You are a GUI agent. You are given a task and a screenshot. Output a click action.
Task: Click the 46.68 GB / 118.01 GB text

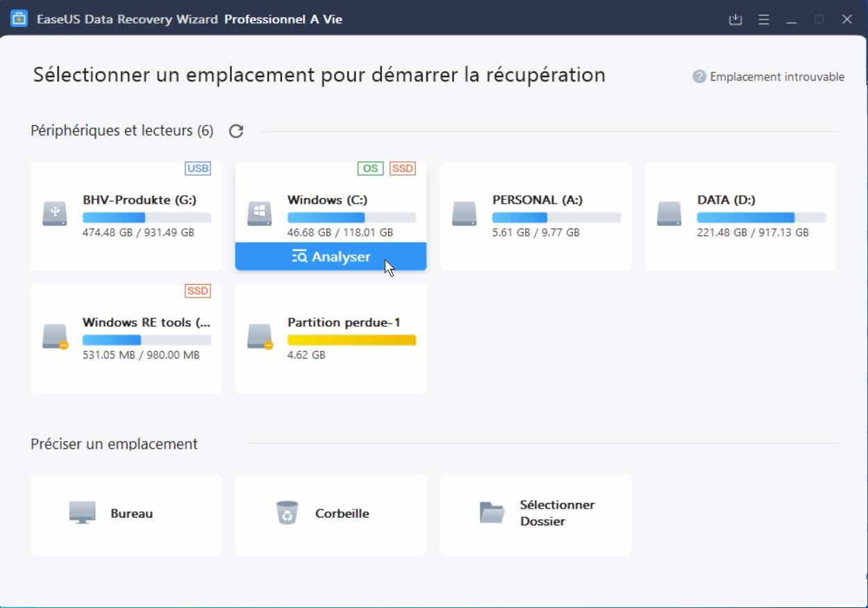340,233
